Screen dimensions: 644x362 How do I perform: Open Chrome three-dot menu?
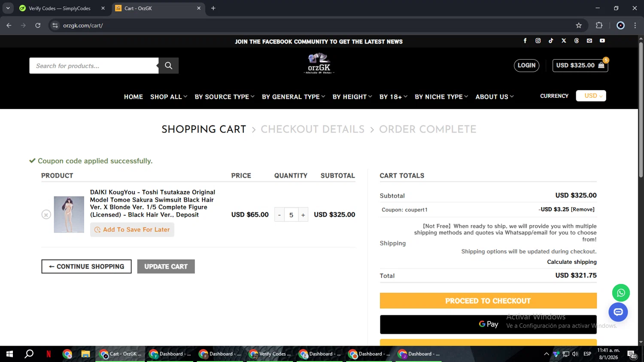635,25
